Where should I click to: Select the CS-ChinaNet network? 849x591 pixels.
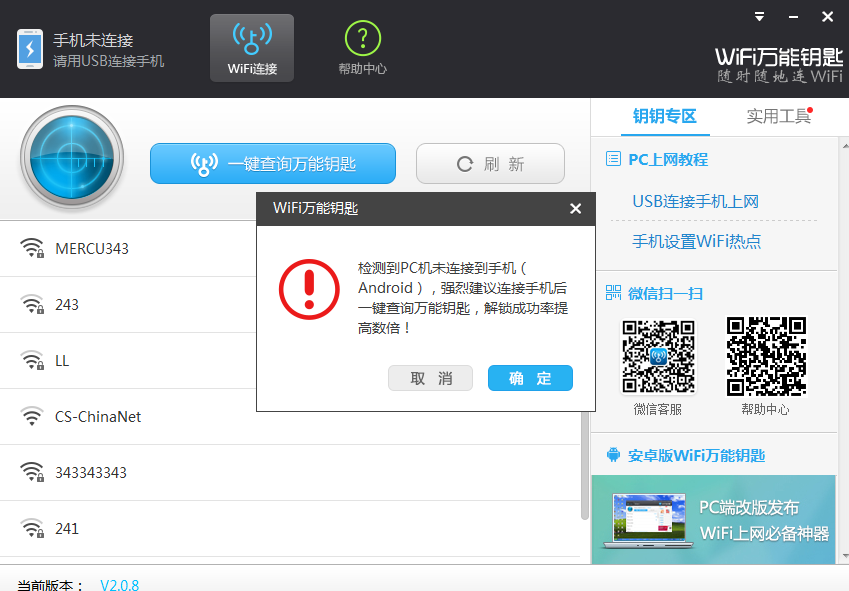pos(290,417)
